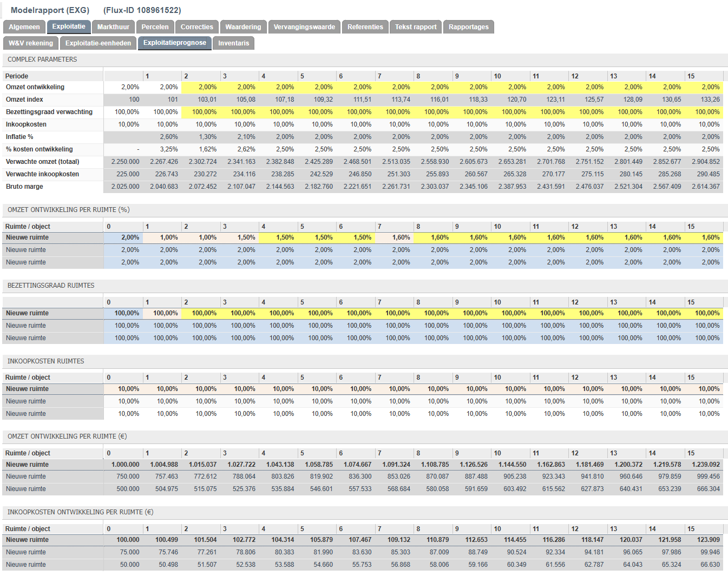This screenshot has height=576, width=728.
Task: Select the Rapportages tab
Action: pos(468,27)
